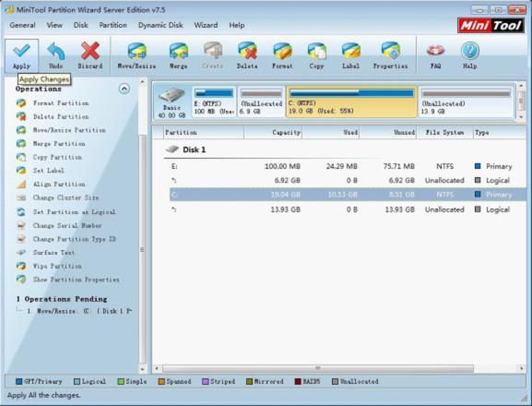Select the Label toolbar icon
The height and width of the screenshot is (406, 532).
[x=350, y=56]
